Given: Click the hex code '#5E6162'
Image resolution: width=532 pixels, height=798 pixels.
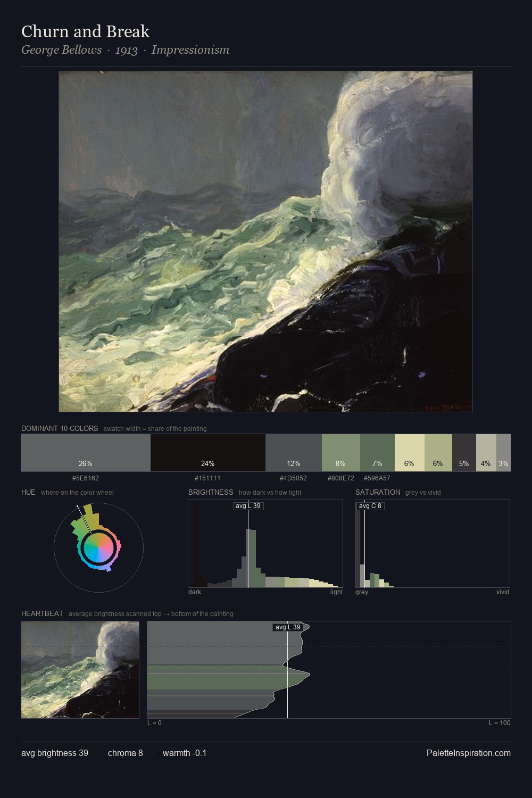Looking at the screenshot, I should tap(86, 478).
